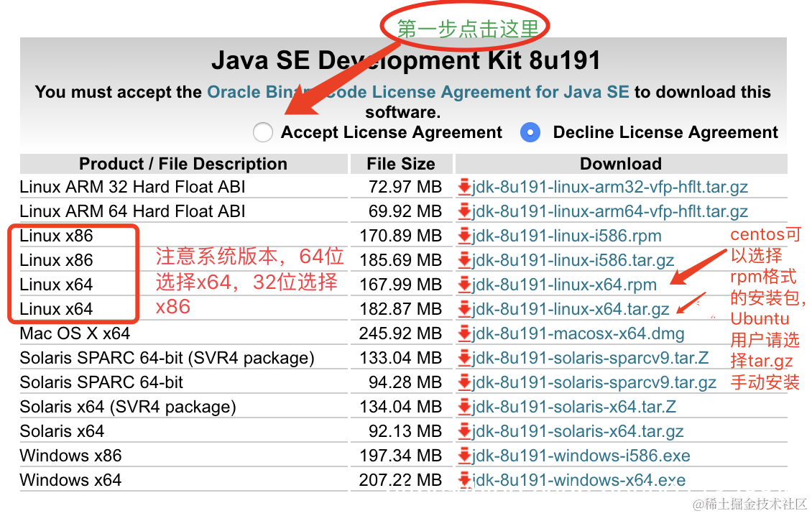Click download arrow icon for solaris-sparcv9.tar.gz
The height and width of the screenshot is (516, 812).
pos(464,382)
